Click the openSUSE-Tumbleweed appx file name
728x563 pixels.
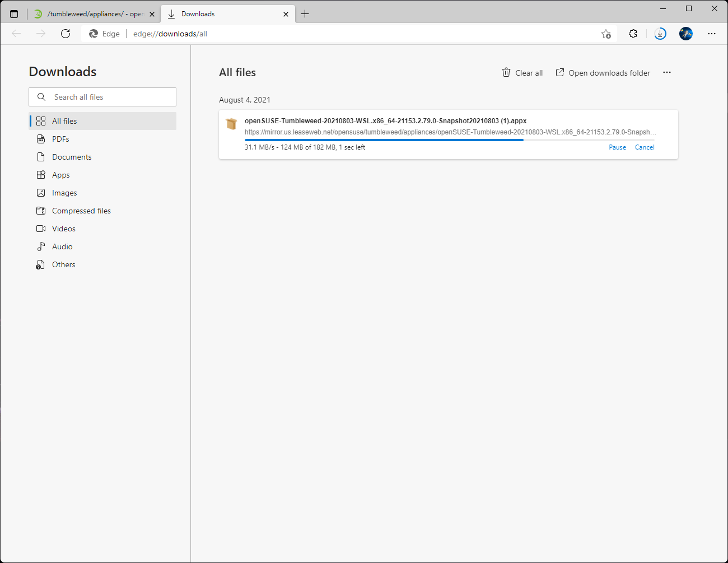click(x=385, y=121)
